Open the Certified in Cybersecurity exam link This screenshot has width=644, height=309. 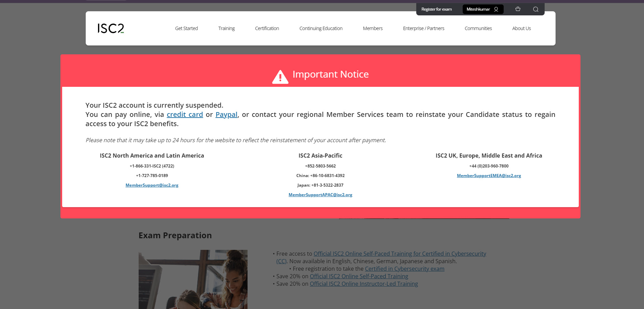pyautogui.click(x=405, y=269)
